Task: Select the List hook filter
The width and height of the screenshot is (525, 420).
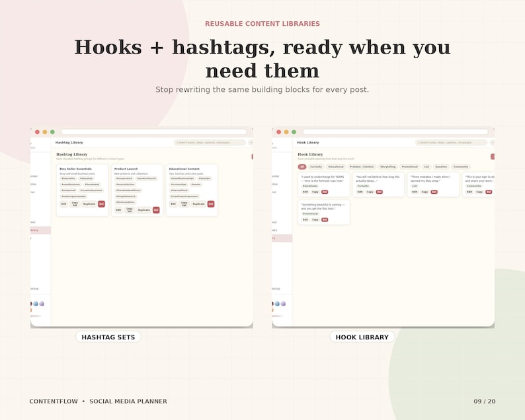Action: pos(426,167)
